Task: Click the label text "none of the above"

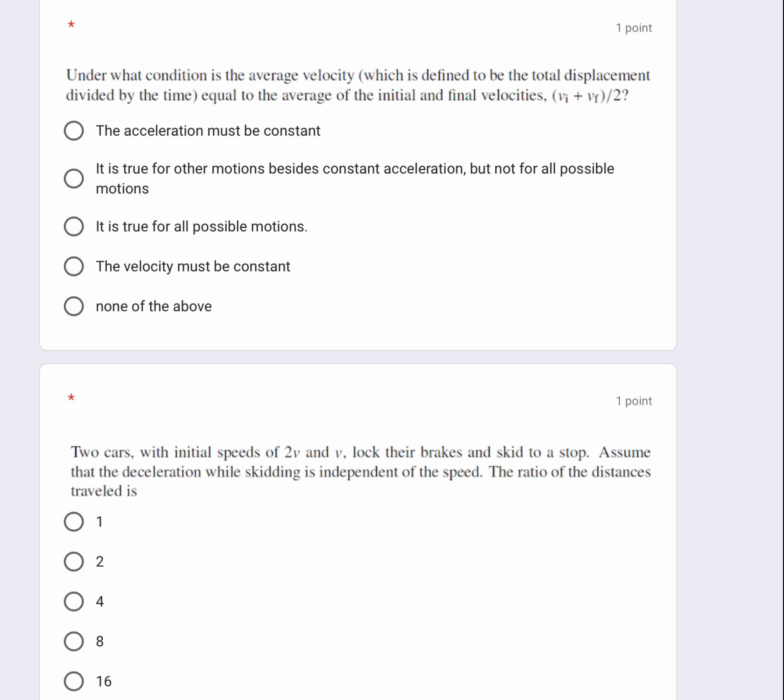Action: pyautogui.click(x=153, y=306)
